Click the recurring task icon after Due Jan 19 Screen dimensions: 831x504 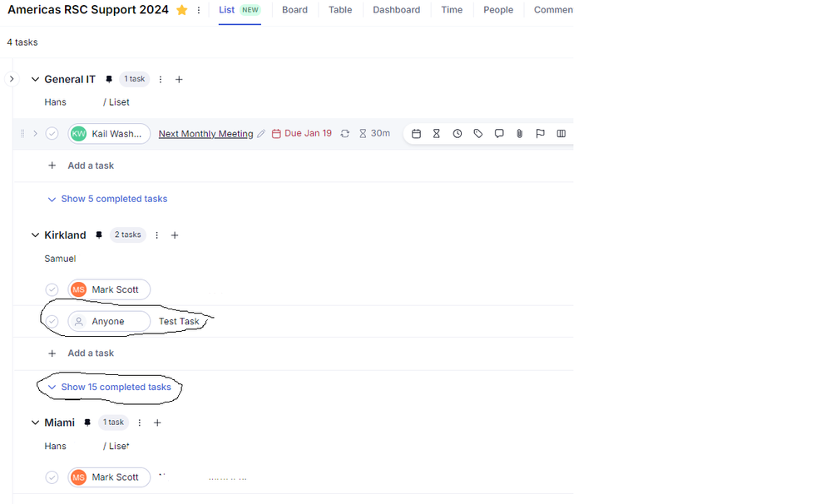pyautogui.click(x=345, y=134)
